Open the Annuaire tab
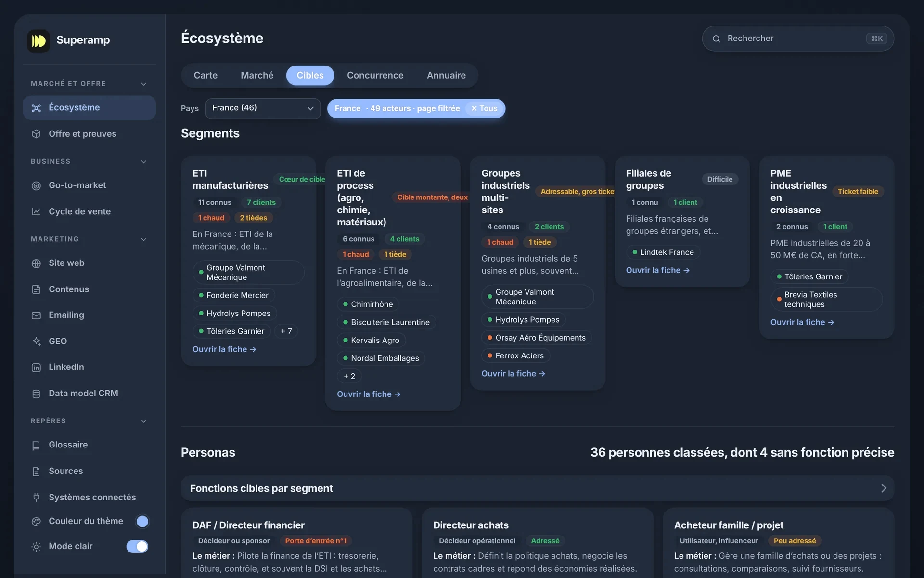This screenshot has height=578, width=924. point(446,75)
